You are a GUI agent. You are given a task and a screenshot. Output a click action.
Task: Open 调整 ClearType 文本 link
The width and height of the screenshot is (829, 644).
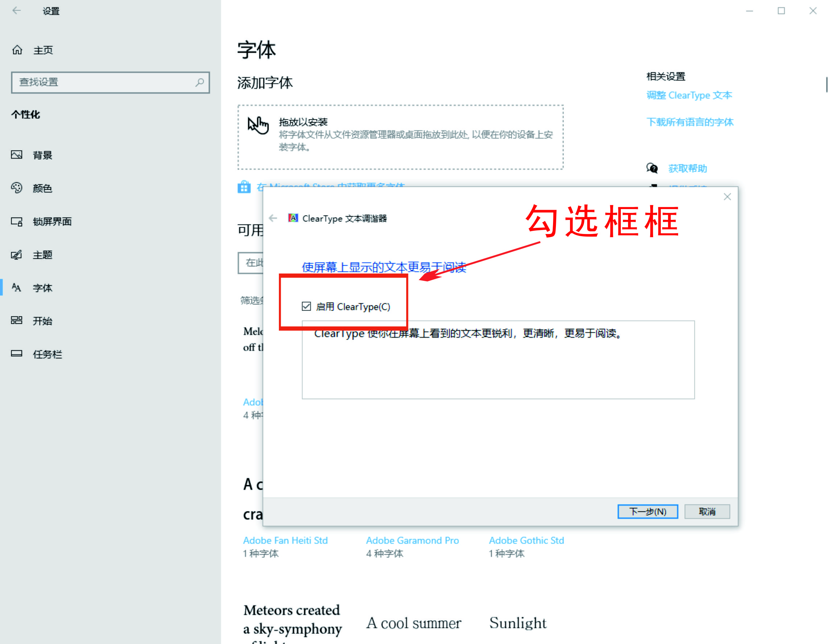[689, 95]
